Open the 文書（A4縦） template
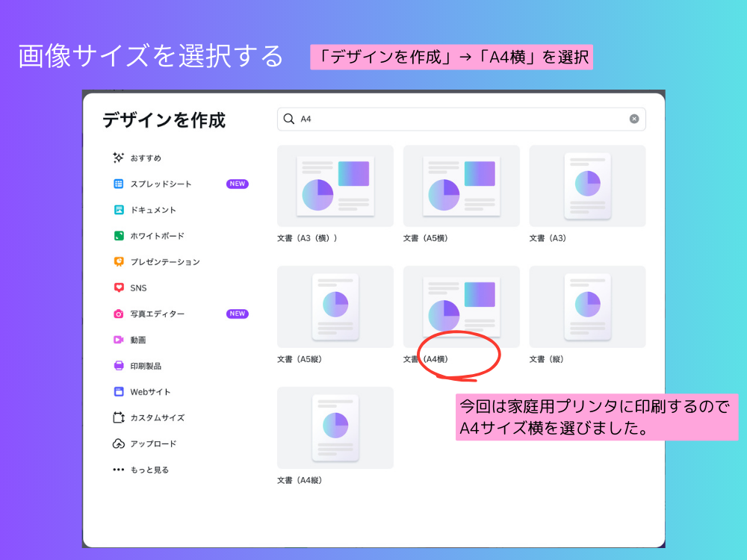The image size is (747, 560). coord(335,428)
